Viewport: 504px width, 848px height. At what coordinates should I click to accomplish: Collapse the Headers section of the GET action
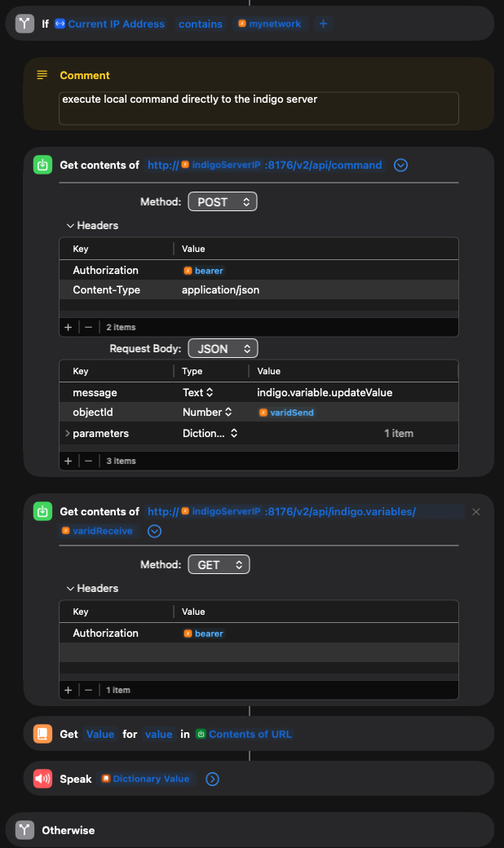(x=70, y=589)
